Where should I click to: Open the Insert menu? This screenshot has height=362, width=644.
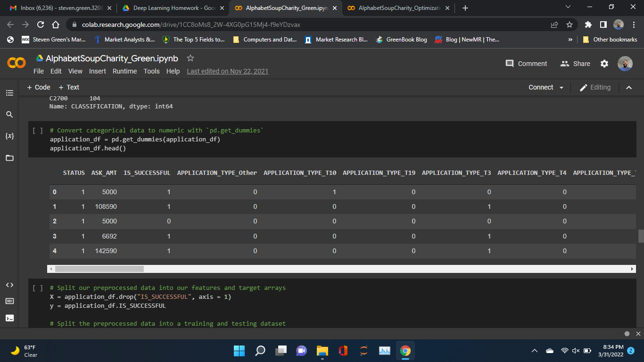tap(98, 71)
